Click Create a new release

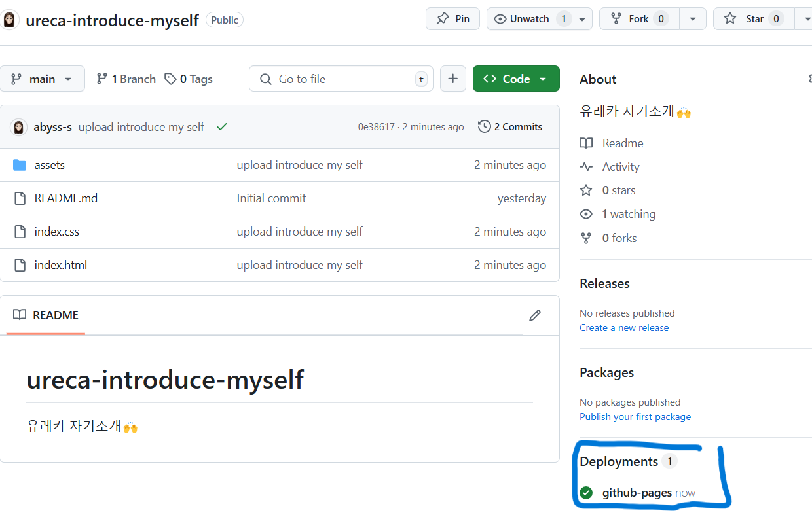click(624, 328)
